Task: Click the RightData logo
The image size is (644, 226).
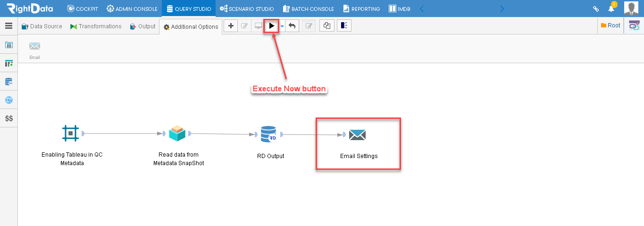Action: pos(30,8)
